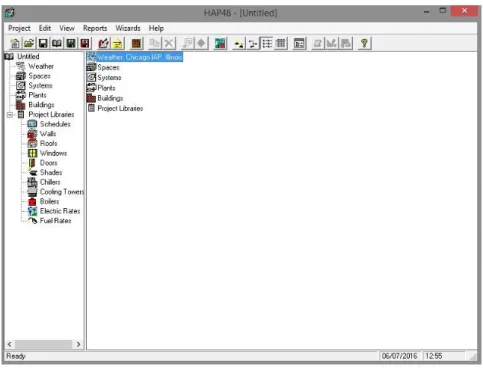Open the Boilers library node
The height and width of the screenshot is (369, 483).
[49, 202]
